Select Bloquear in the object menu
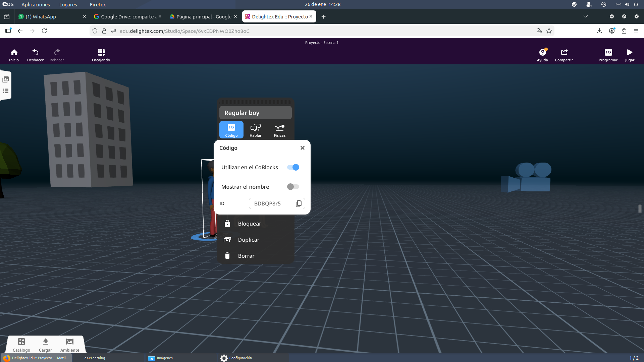The image size is (644, 362). [x=249, y=224]
